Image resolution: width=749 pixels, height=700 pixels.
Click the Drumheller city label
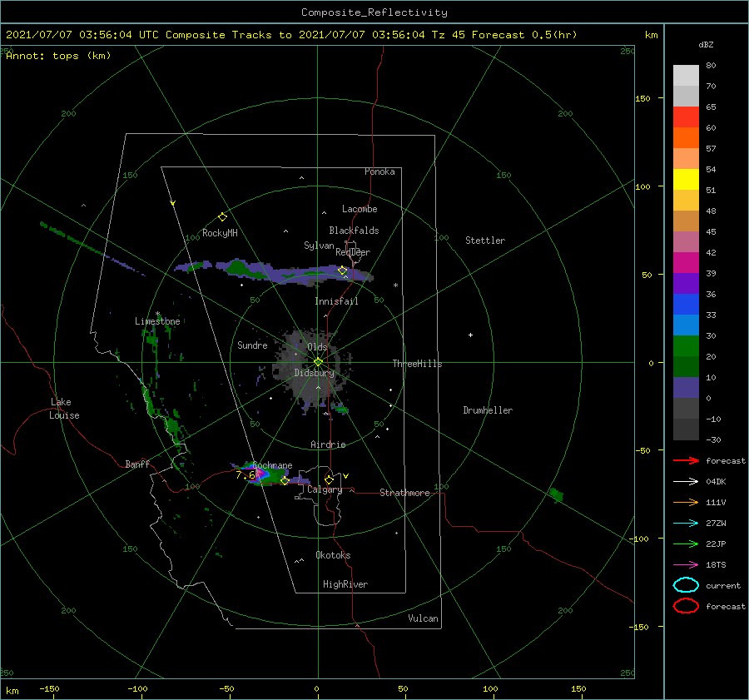coord(488,410)
